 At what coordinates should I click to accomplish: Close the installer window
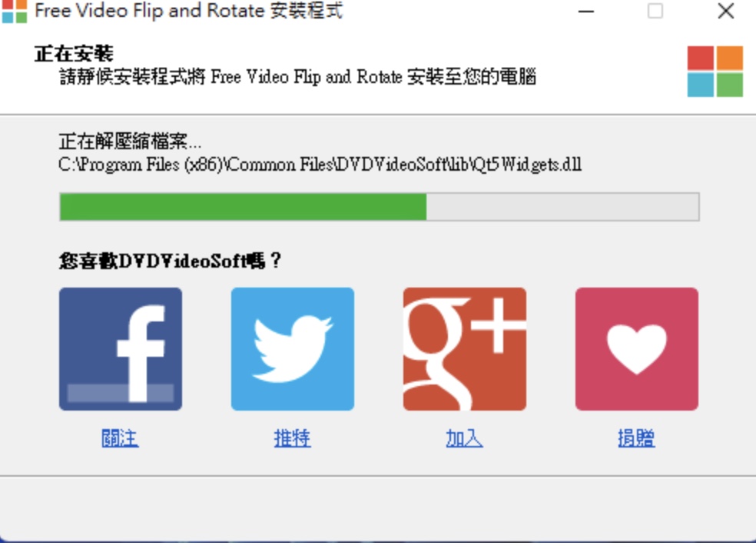(725, 11)
